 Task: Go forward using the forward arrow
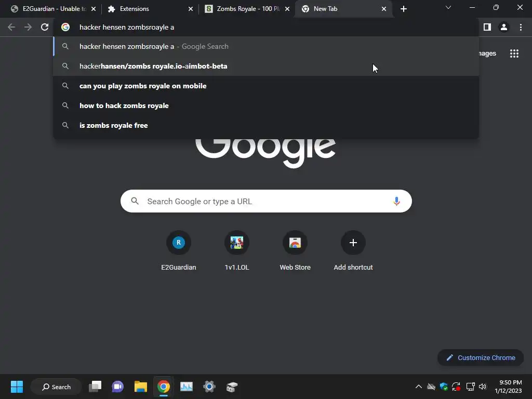pyautogui.click(x=28, y=27)
